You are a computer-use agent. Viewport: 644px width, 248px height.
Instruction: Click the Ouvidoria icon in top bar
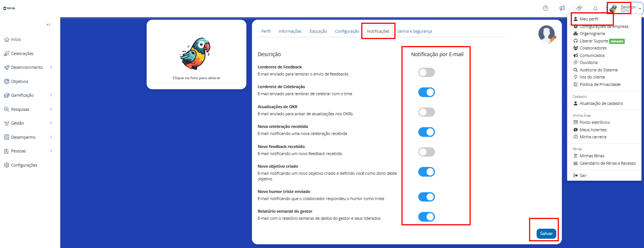point(579,8)
